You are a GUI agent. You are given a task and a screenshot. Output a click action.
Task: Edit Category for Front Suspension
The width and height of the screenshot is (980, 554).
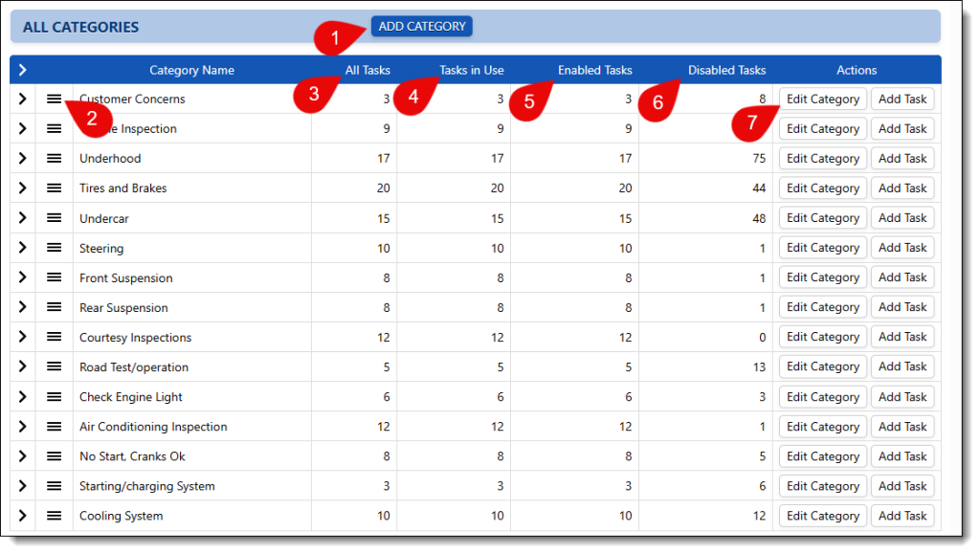pos(822,277)
